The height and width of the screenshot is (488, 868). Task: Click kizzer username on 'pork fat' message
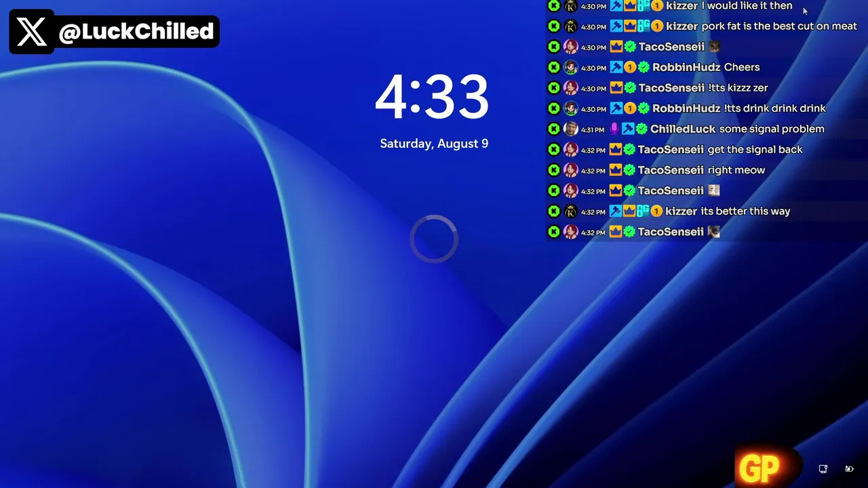[682, 26]
